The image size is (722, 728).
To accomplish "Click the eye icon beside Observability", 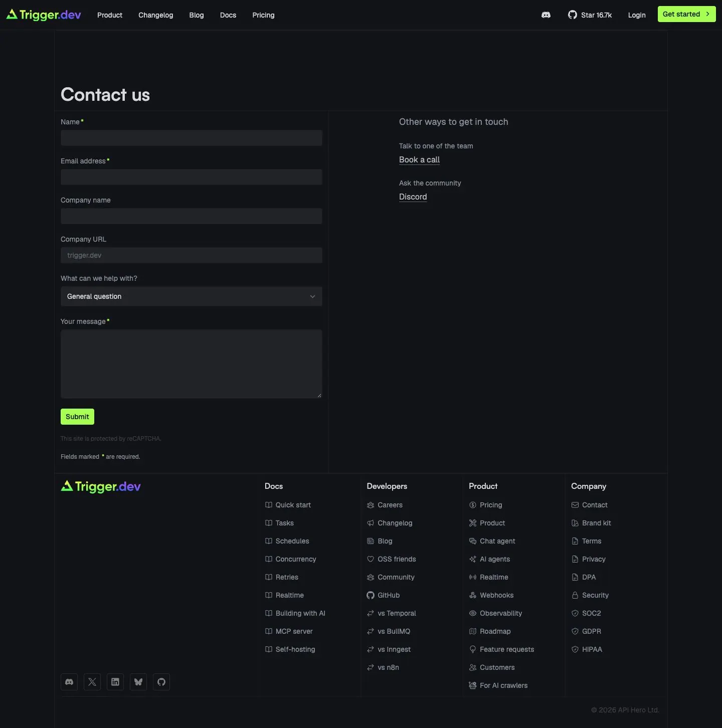I will 473,613.
